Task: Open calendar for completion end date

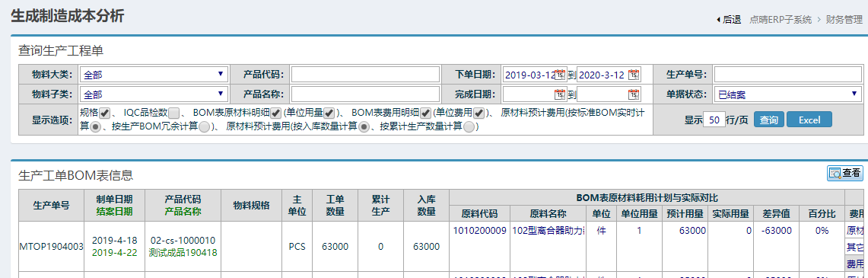Action: pyautogui.click(x=634, y=94)
